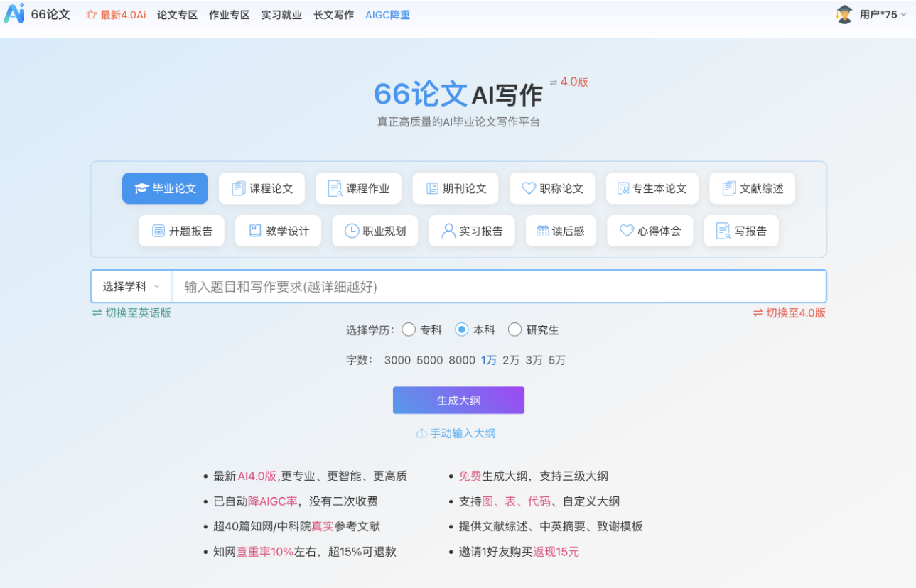Click the 手动输入大纲 link text
Viewport: 916px width, 588px height.
(x=463, y=433)
